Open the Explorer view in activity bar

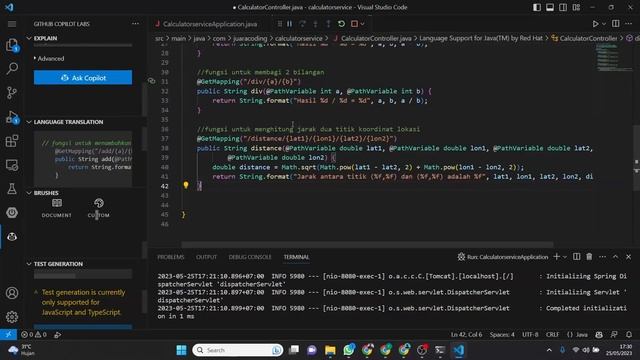tap(12, 45)
